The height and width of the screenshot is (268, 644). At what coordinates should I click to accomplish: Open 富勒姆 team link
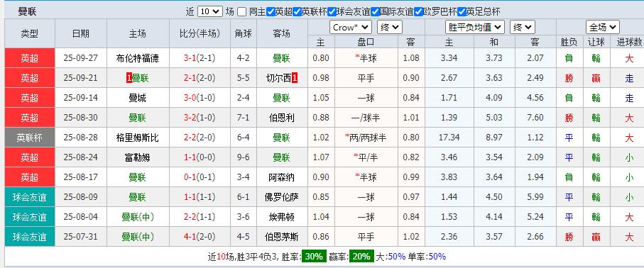click(138, 157)
